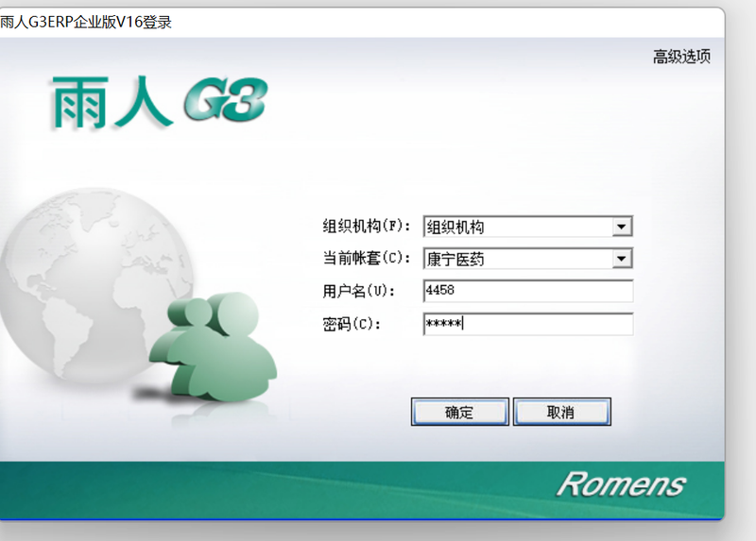Click the green footer banner
The image size is (756, 541).
pos(283,489)
